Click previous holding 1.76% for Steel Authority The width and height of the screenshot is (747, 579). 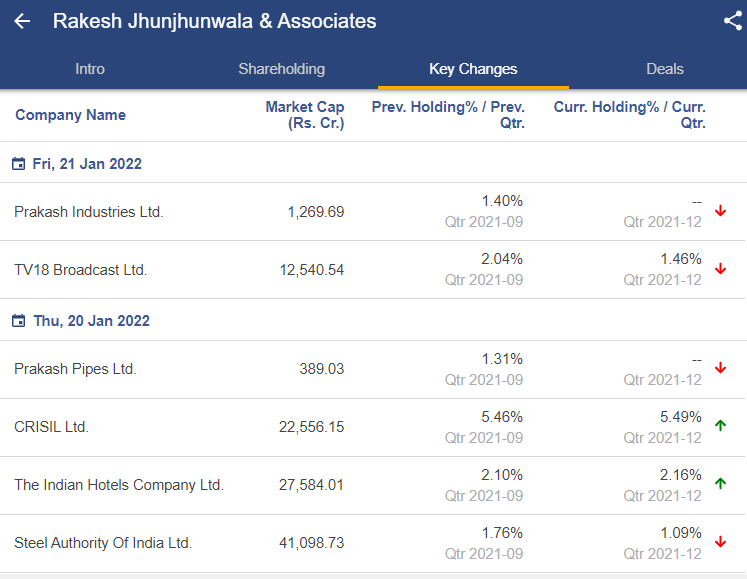pos(502,533)
